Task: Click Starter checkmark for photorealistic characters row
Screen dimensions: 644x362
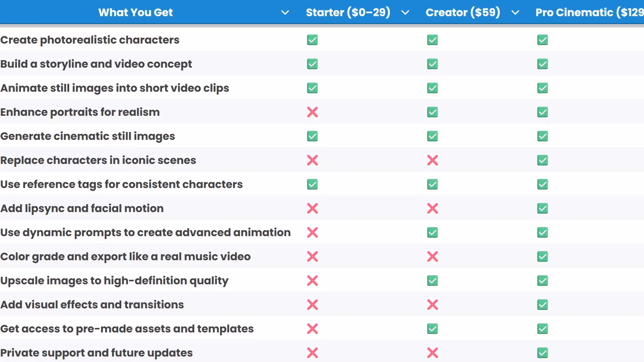Action: 312,40
